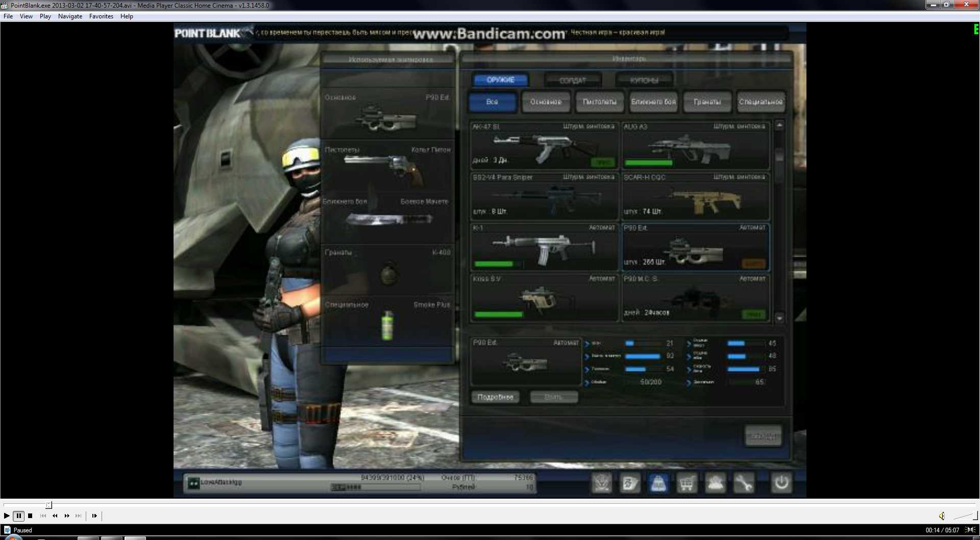Filter weapons by Гранаты

pos(707,102)
